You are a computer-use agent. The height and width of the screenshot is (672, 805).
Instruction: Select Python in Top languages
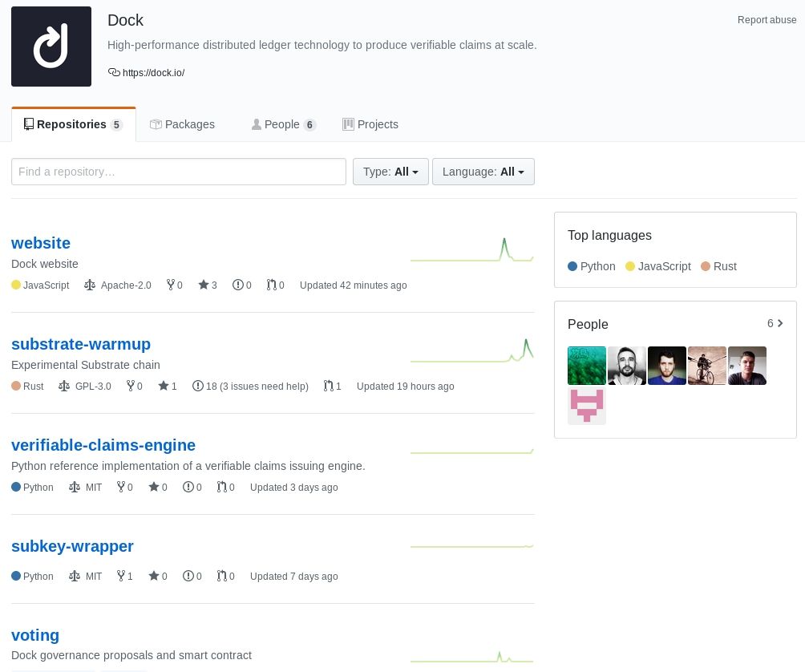[x=592, y=266]
